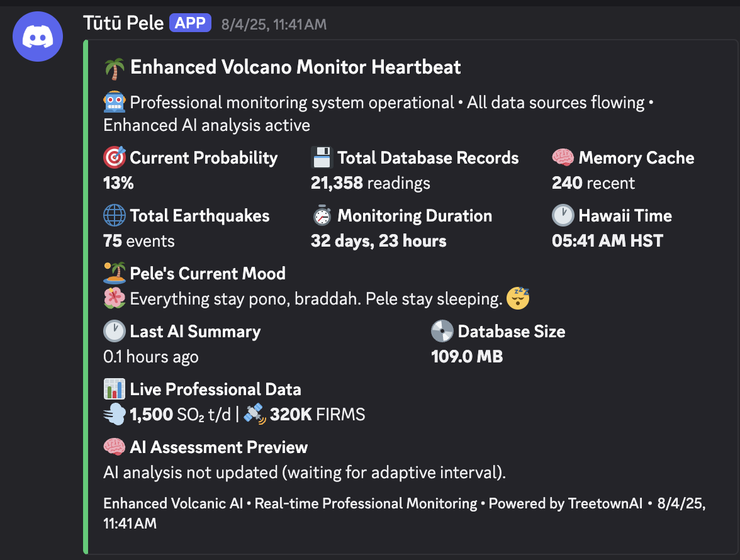This screenshot has width=740, height=560.
Task: Click the APP badge next to username
Action: tap(190, 24)
